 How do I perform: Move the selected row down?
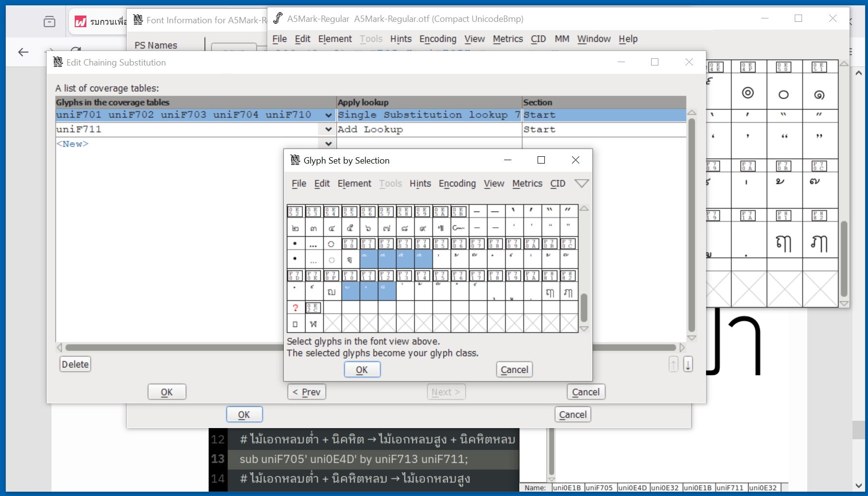[x=688, y=364]
